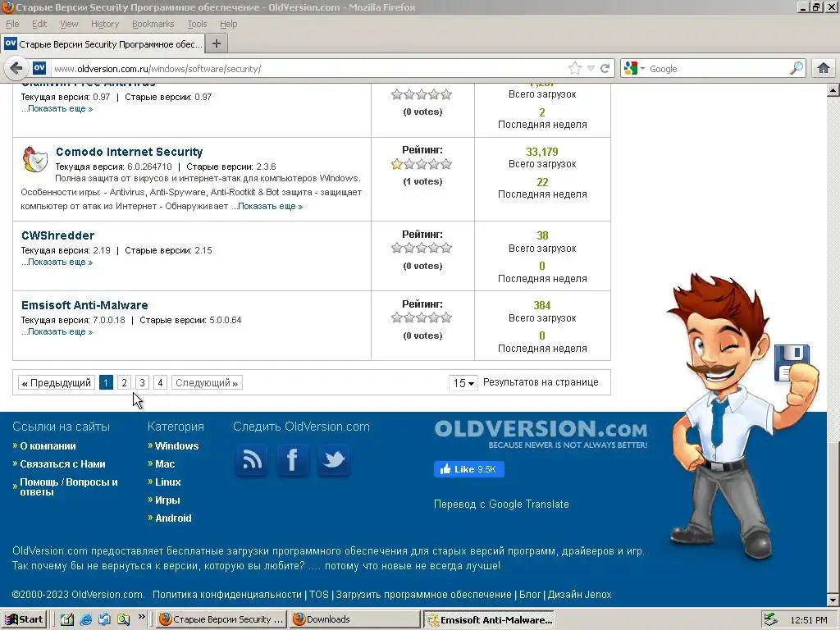Open the Emsisoft Anti-Malware title link
Viewport: 840px width, 630px height.
(x=84, y=305)
